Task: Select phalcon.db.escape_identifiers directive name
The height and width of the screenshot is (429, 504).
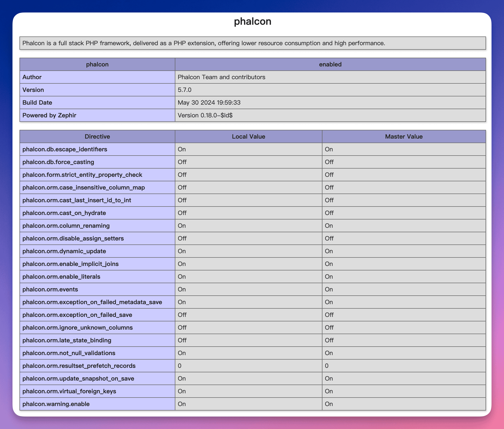Action: point(65,149)
